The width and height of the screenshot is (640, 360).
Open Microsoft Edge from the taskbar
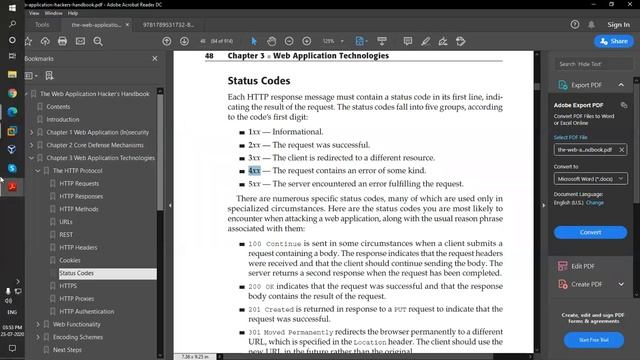point(12,112)
